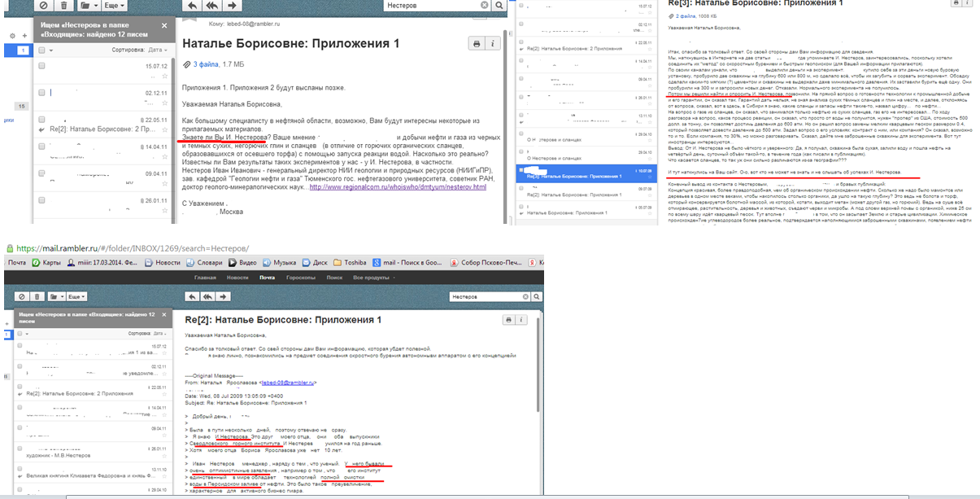Print the 'Re[2]: Наталье Борисовне: Приложения 1' email

(509, 320)
